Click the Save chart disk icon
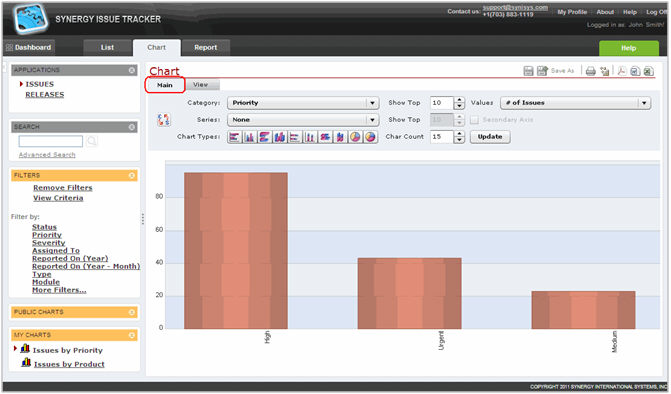 (x=528, y=71)
